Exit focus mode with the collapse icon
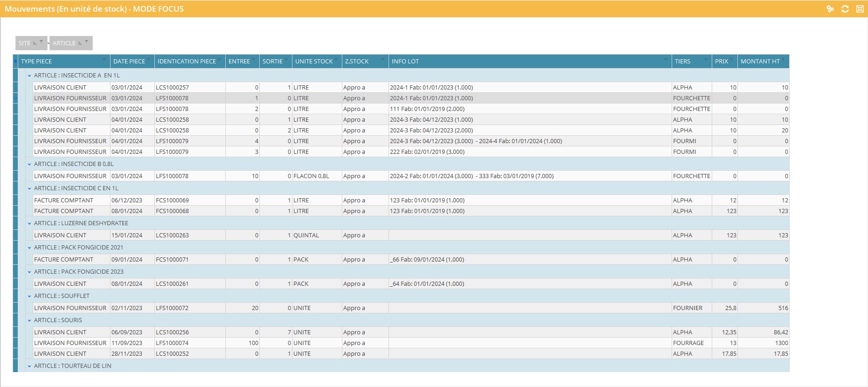The image size is (868, 387). [x=860, y=9]
